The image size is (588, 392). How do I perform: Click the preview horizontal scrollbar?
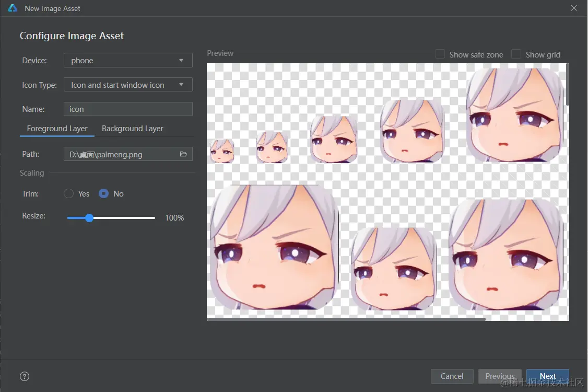[x=345, y=319]
